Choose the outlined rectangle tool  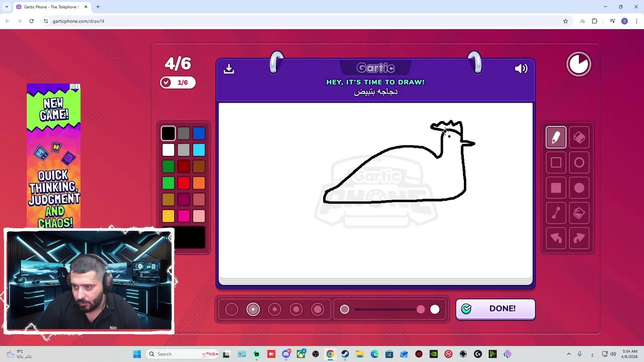[x=556, y=162]
